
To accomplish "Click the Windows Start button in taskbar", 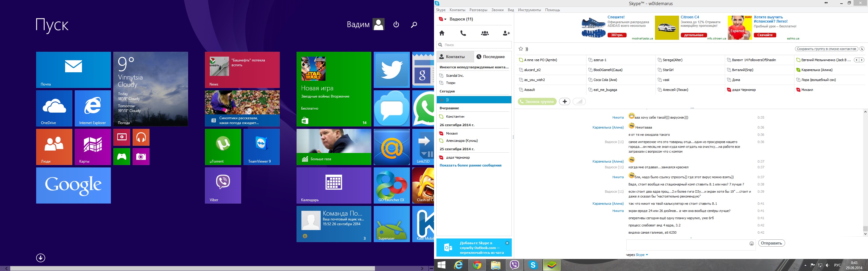I will (442, 265).
